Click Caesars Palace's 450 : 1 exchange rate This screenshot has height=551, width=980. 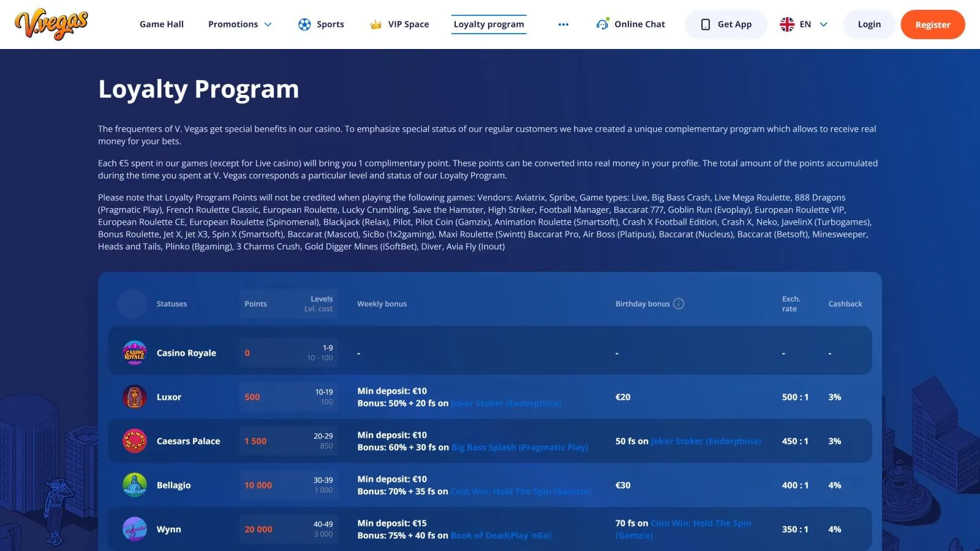[x=795, y=441]
